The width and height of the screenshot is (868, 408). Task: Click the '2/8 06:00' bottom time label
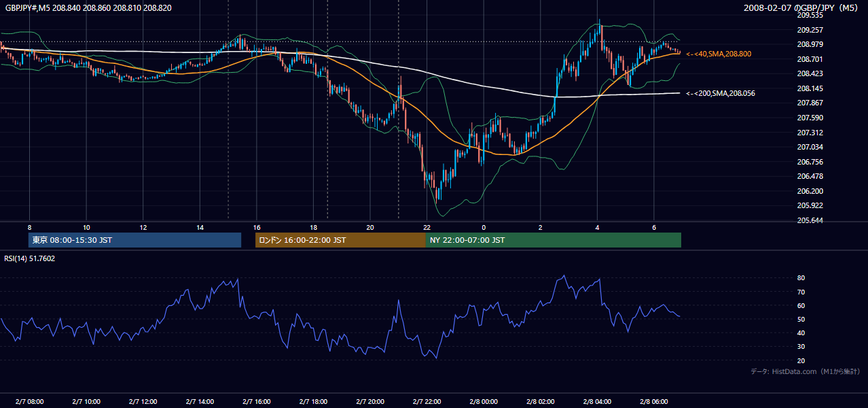pyautogui.click(x=653, y=402)
